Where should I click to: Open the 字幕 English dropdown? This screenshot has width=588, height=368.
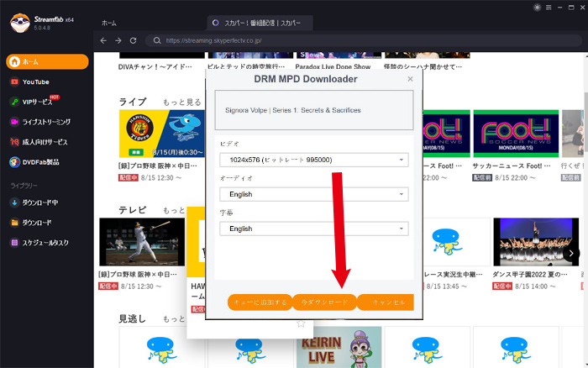pos(314,229)
